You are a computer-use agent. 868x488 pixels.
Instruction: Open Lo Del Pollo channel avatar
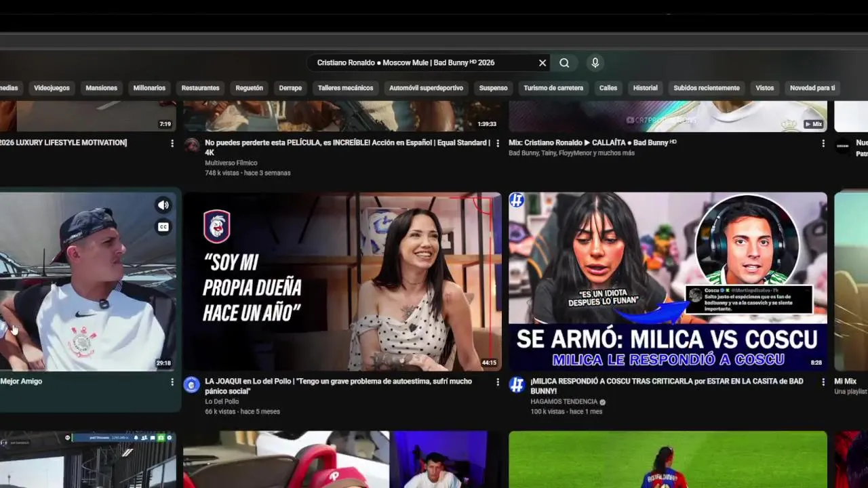pos(192,385)
